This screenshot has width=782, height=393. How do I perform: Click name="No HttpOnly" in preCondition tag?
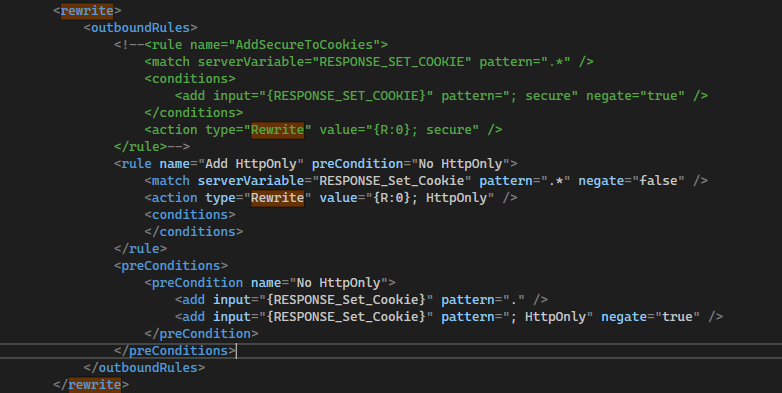[x=319, y=283]
